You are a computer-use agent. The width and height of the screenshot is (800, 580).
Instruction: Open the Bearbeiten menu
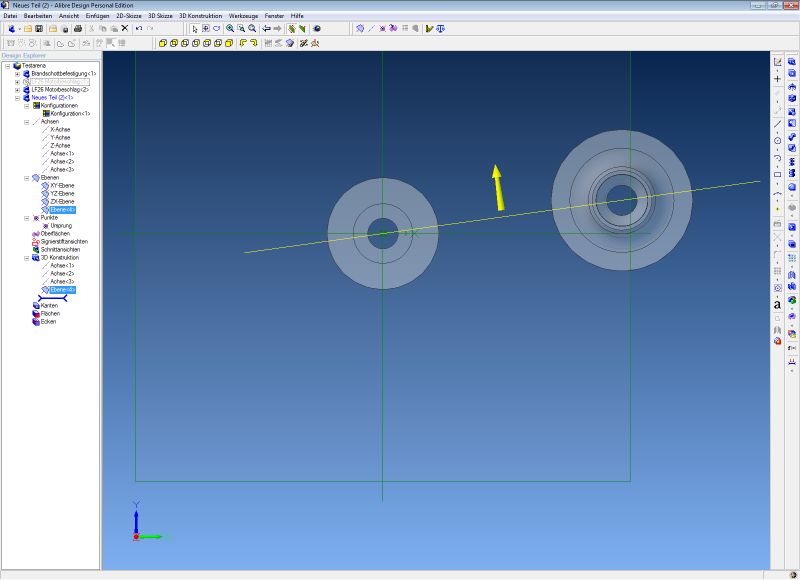click(38, 16)
